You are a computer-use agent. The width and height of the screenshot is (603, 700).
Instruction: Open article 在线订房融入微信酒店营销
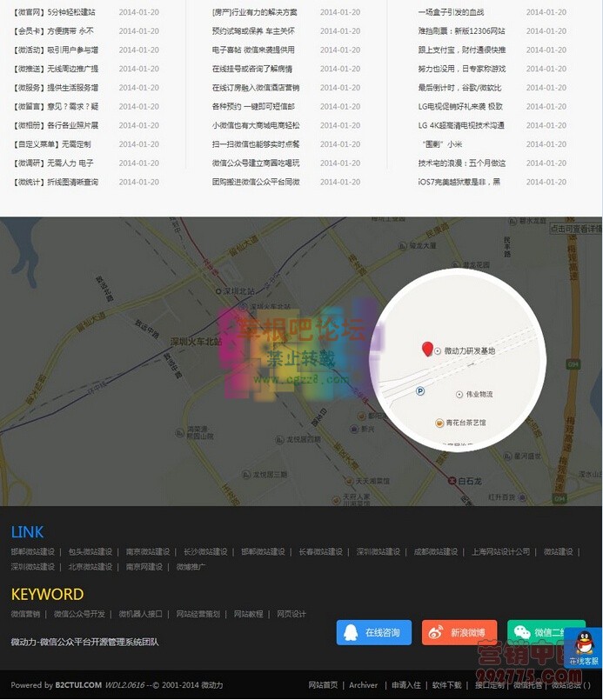coord(256,88)
